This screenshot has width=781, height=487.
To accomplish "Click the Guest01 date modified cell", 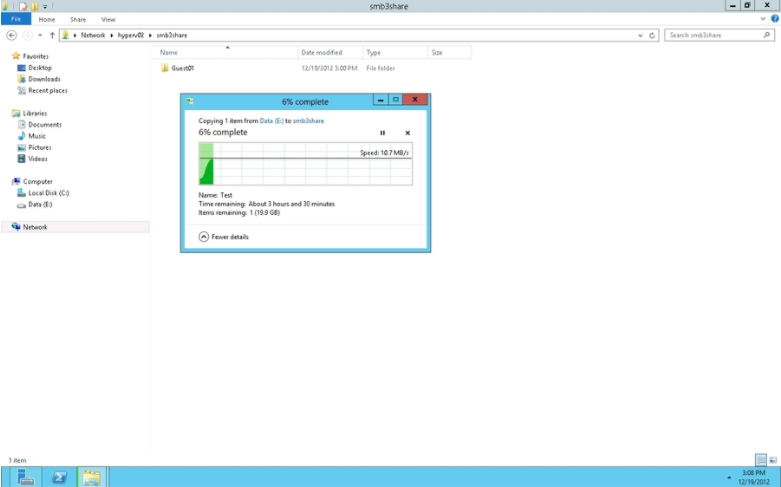I will click(329, 68).
